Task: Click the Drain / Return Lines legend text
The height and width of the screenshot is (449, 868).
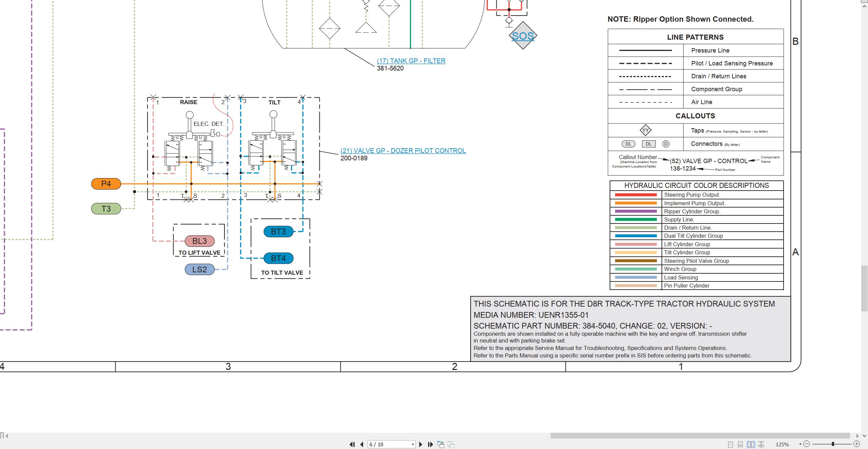Action: [719, 76]
